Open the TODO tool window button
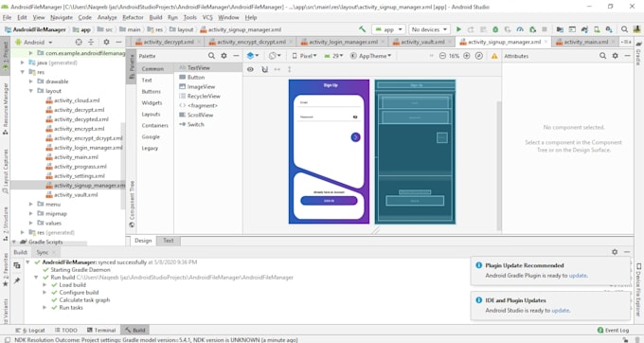644x343 pixels. (65, 330)
